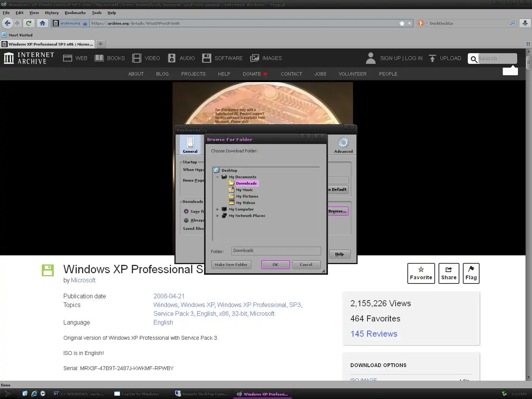Go back with the browser back arrow
Viewport: 532px width, 399px height.
click(7, 23)
